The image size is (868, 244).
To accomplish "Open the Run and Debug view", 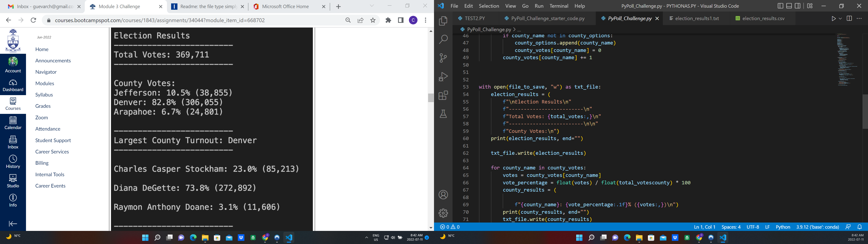I will coord(443,77).
